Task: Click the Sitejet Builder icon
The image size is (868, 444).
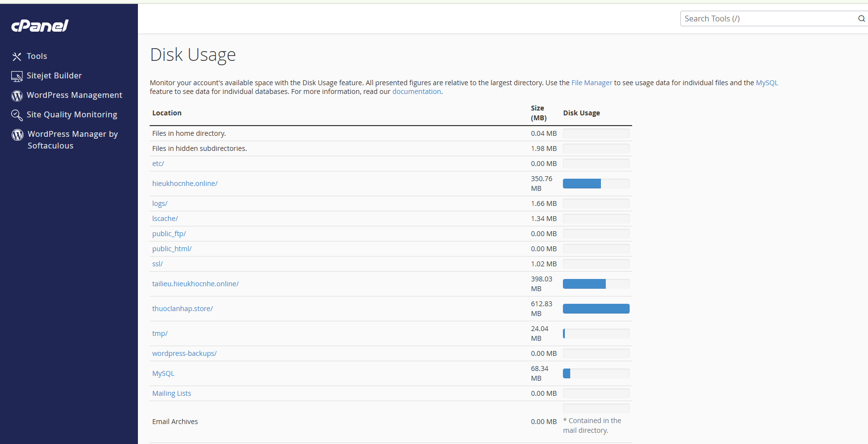Action: (17, 76)
